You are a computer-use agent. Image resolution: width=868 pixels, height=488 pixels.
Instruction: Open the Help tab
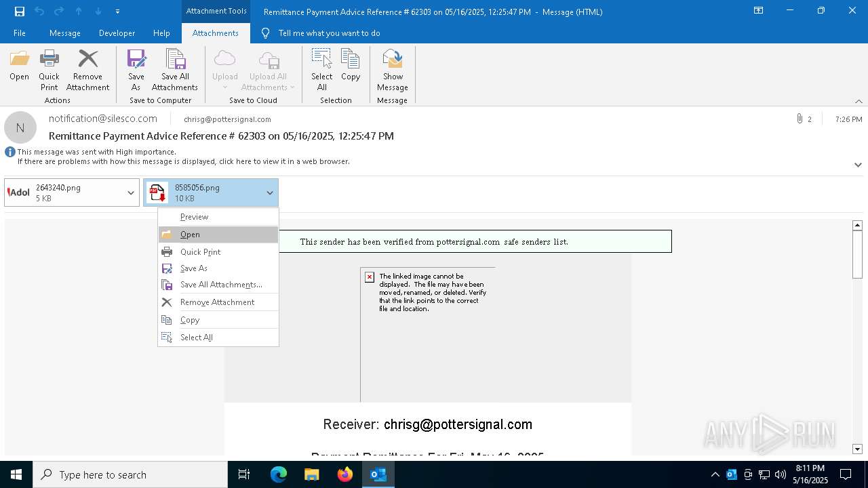click(161, 33)
